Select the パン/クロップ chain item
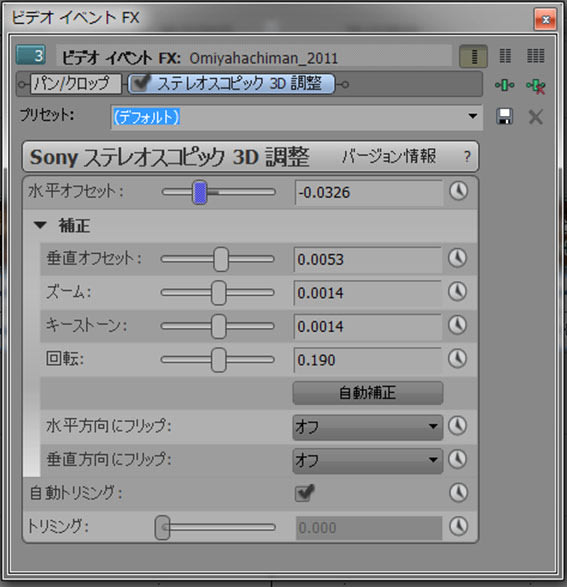The image size is (567, 587). pos(76,83)
